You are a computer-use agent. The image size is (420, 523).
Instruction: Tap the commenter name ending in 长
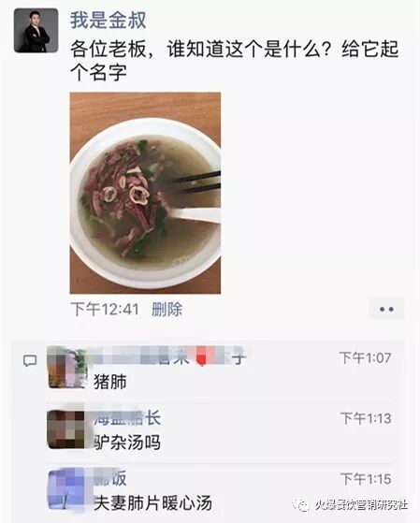(x=127, y=418)
